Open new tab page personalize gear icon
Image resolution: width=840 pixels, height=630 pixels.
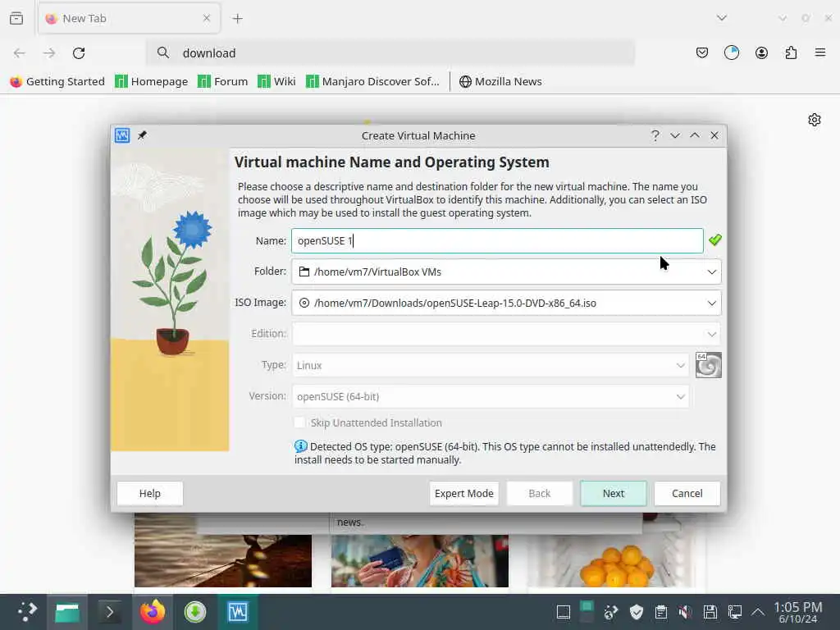tap(815, 120)
